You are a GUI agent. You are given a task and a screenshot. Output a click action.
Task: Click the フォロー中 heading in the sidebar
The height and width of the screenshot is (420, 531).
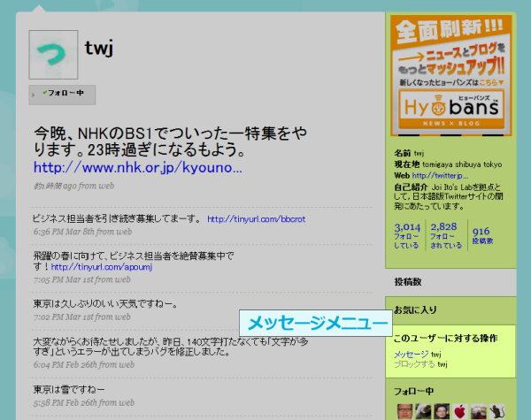[413, 391]
